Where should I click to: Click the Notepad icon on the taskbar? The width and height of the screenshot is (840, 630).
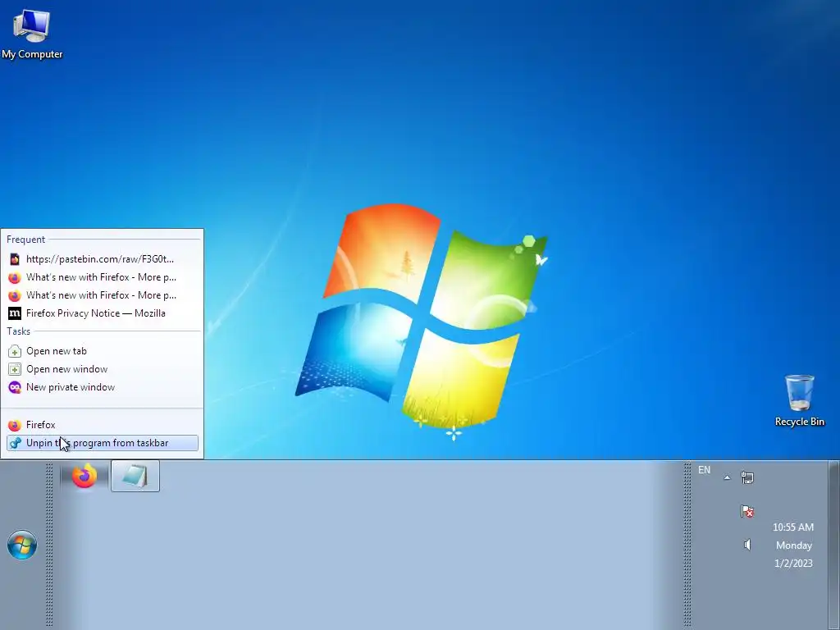tap(135, 476)
